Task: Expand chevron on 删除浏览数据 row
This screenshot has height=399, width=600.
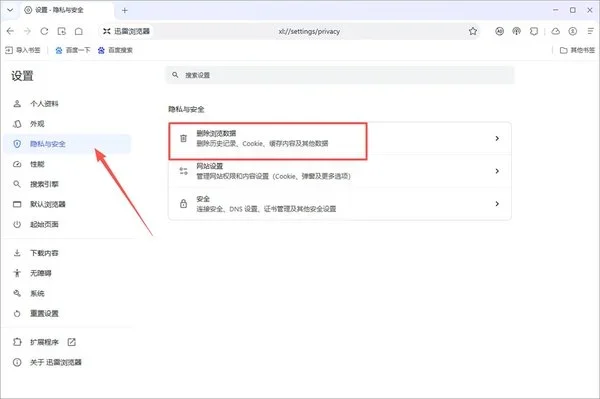Action: click(497, 138)
